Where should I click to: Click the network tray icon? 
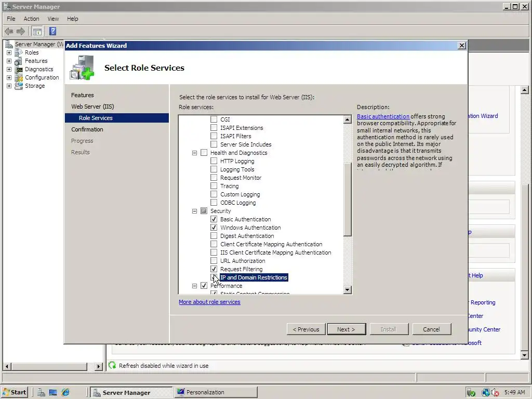[485, 393]
